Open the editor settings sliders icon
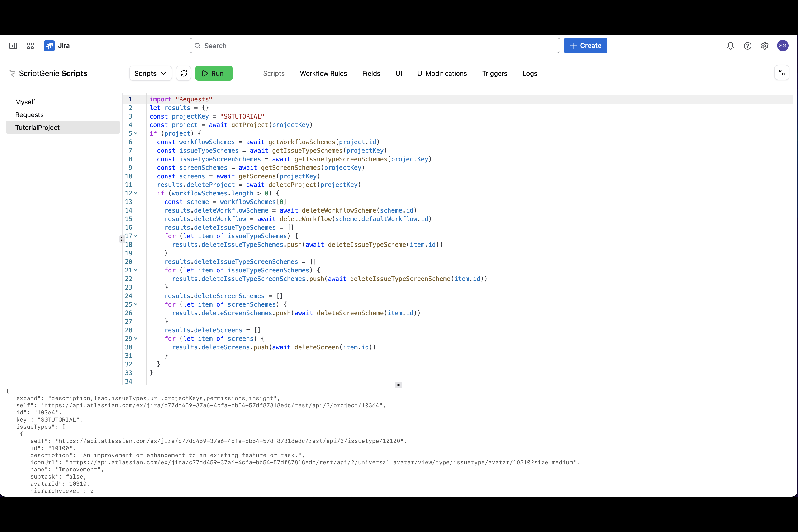 [x=781, y=73]
